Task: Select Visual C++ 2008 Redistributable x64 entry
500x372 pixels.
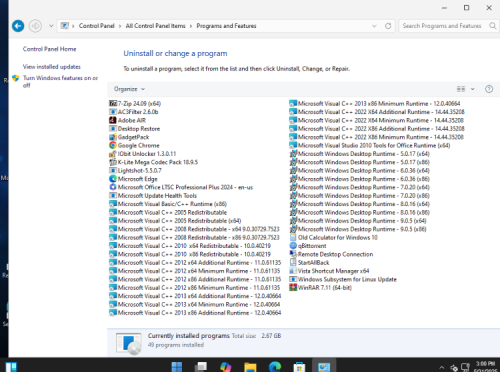Action: point(194,229)
